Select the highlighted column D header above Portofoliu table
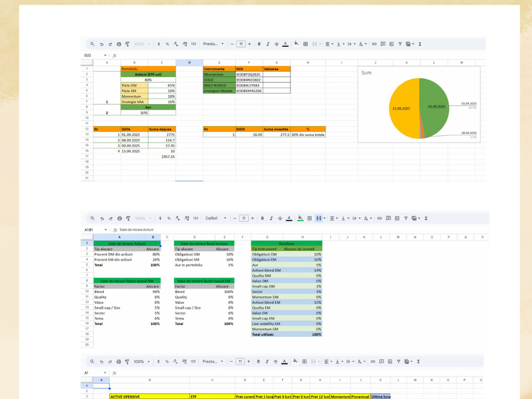 click(x=189, y=62)
